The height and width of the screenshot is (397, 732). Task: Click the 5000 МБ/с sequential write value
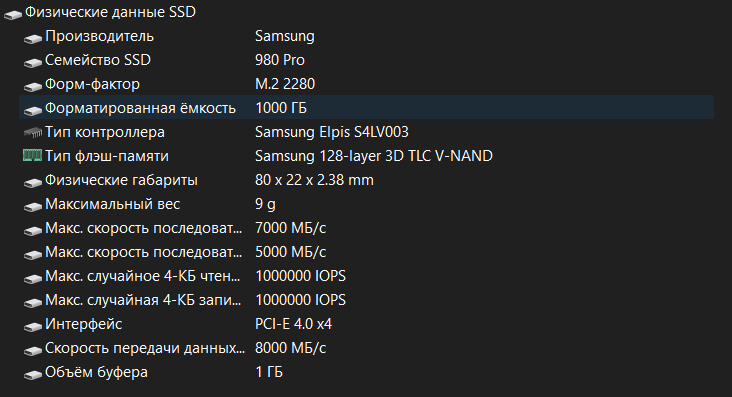click(x=290, y=252)
